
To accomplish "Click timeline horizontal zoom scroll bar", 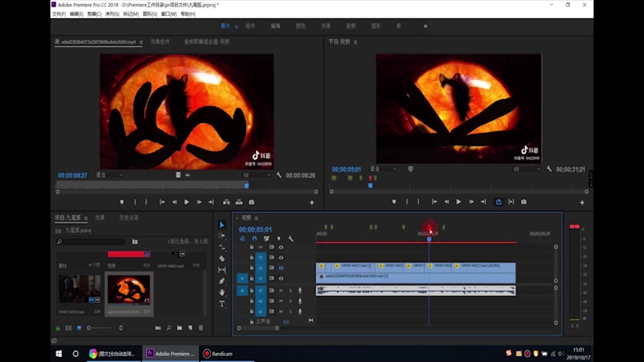I will pyautogui.click(x=258, y=328).
